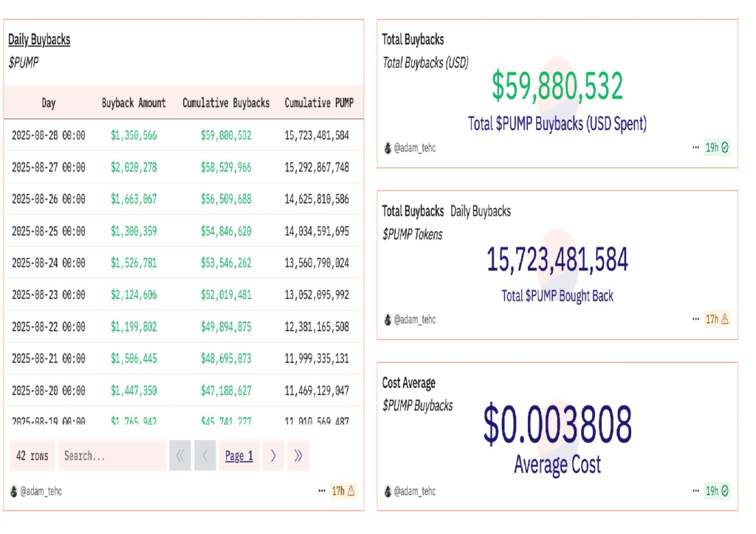Image resolution: width=756 pixels, height=534 pixels.
Task: Open the underlined Daily Buybacks title link
Action: click(x=39, y=40)
